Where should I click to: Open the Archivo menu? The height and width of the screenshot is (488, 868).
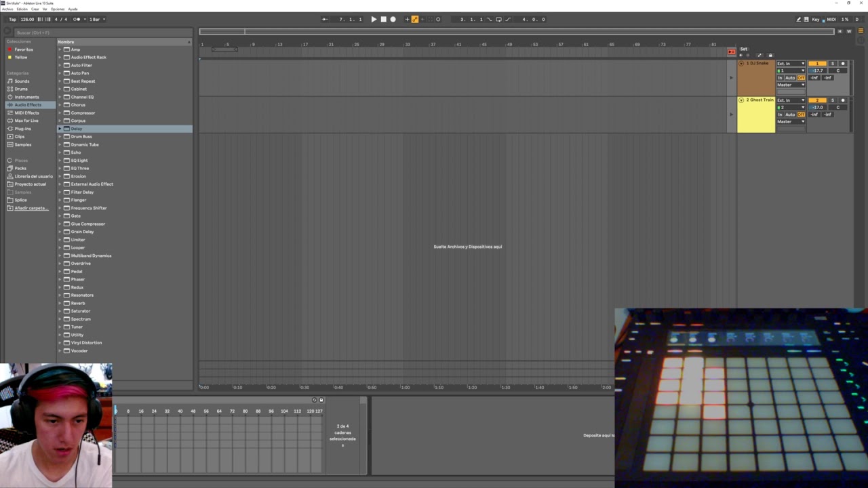click(x=7, y=9)
